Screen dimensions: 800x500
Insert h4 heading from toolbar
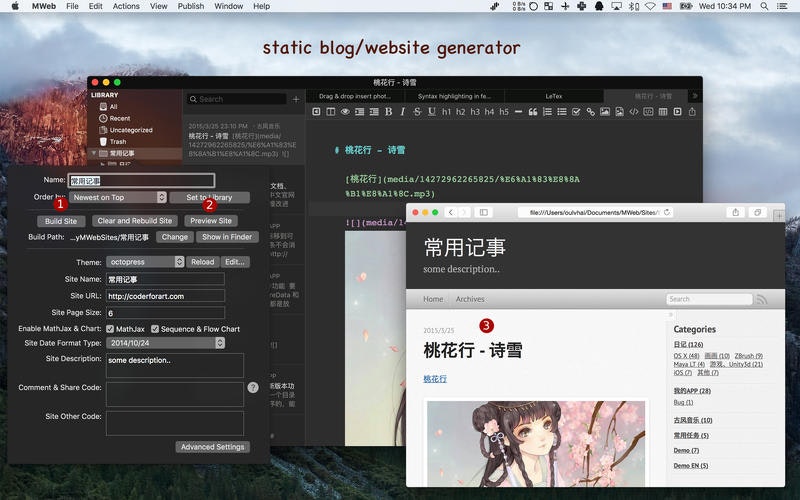pos(489,112)
